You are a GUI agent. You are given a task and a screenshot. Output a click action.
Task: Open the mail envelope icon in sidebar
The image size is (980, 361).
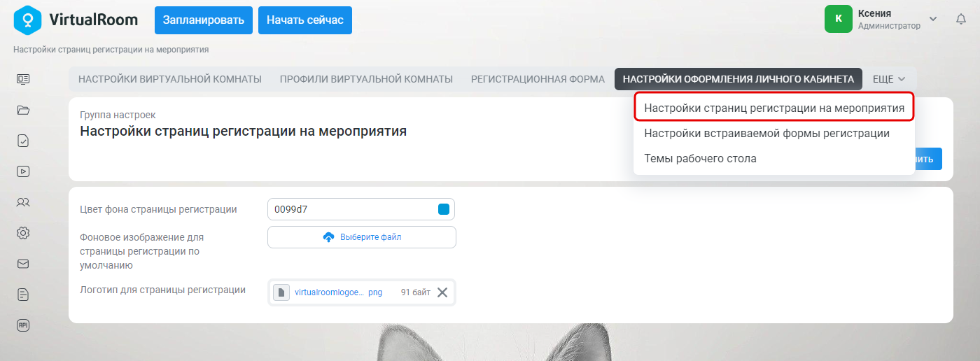pyautogui.click(x=23, y=264)
